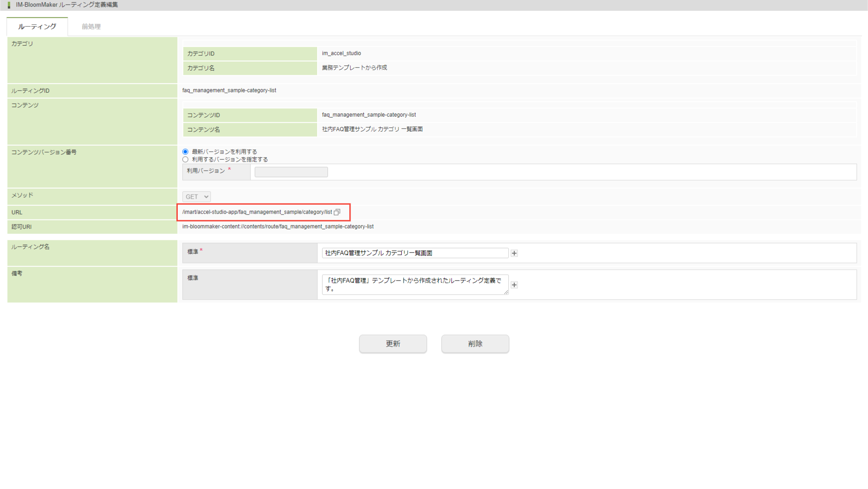Image resolution: width=868 pixels, height=489 pixels.
Task: Select 利用するバージョンを指定する radio option
Action: [x=185, y=160]
